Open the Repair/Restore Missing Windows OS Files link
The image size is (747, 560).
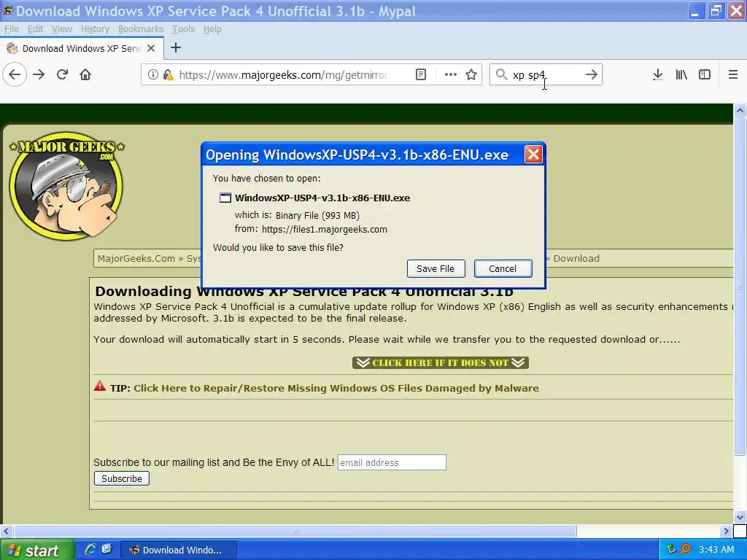point(336,388)
